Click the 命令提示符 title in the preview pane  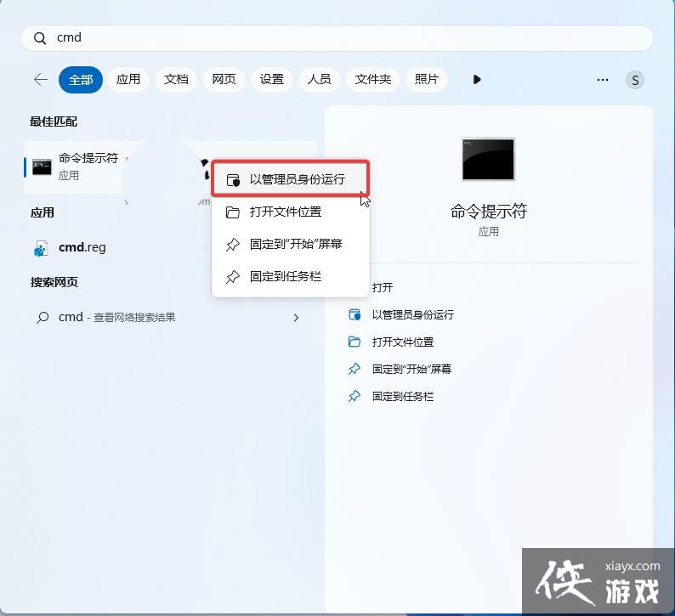tap(489, 212)
